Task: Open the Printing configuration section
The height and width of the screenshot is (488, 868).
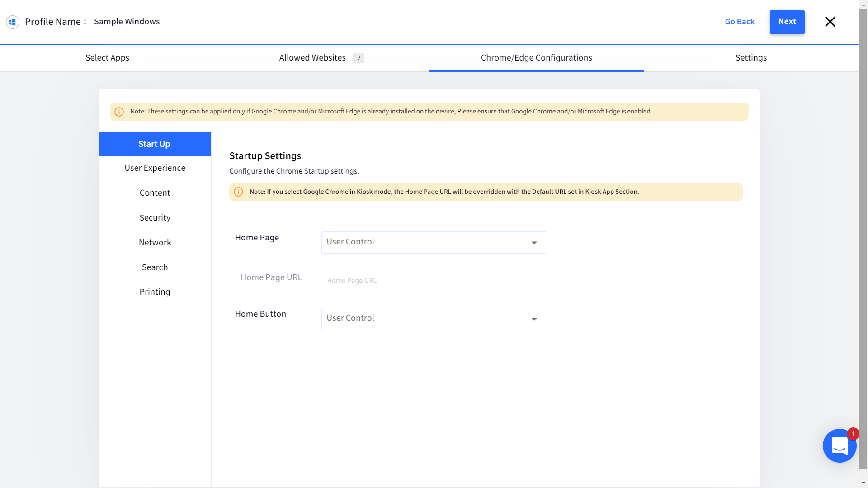Action: point(155,291)
